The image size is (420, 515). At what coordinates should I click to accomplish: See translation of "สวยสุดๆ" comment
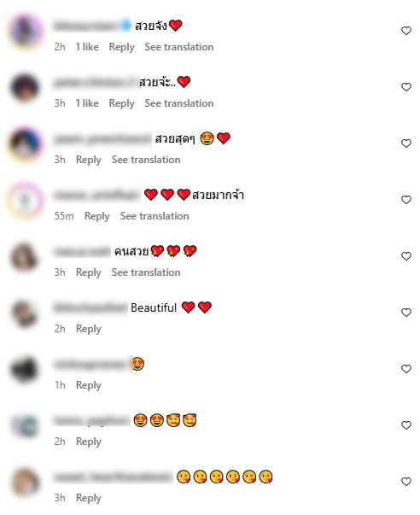click(146, 160)
